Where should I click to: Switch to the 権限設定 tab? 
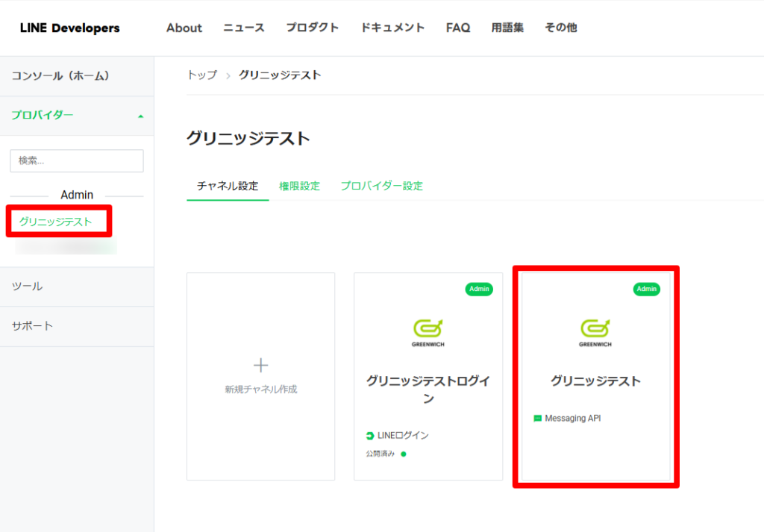[299, 186]
